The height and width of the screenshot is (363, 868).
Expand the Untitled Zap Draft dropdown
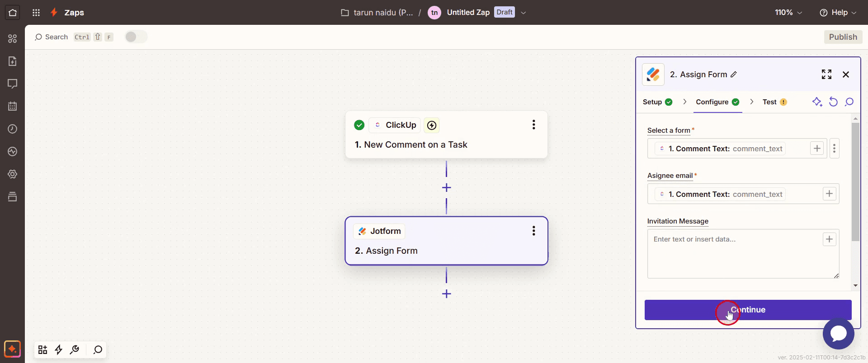pyautogui.click(x=524, y=13)
